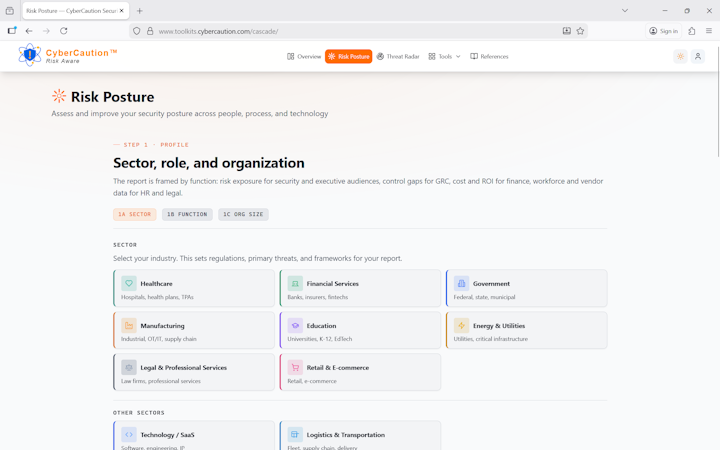Screen dimensions: 720x450
Task: Click the Technology / SaaS code icon
Action: click(x=129, y=435)
